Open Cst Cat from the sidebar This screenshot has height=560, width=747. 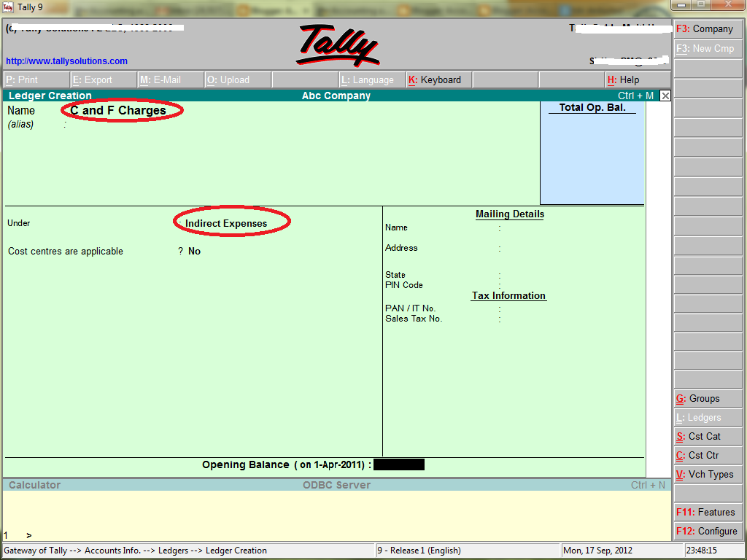(x=708, y=436)
